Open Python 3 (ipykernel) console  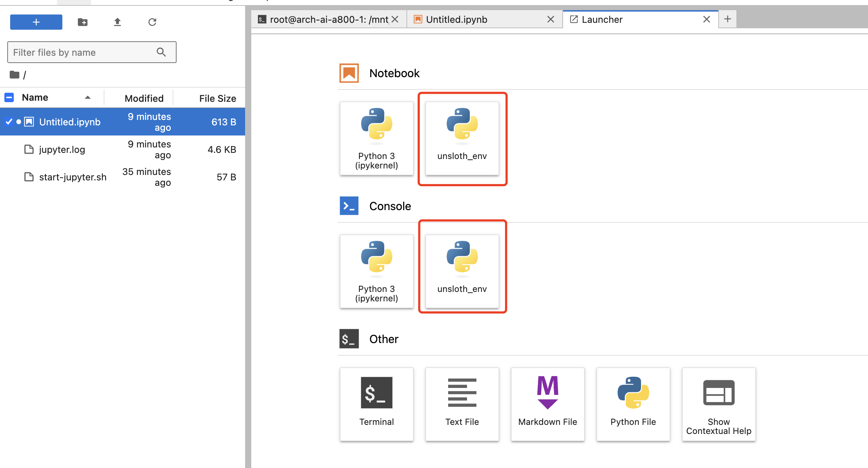(x=376, y=271)
